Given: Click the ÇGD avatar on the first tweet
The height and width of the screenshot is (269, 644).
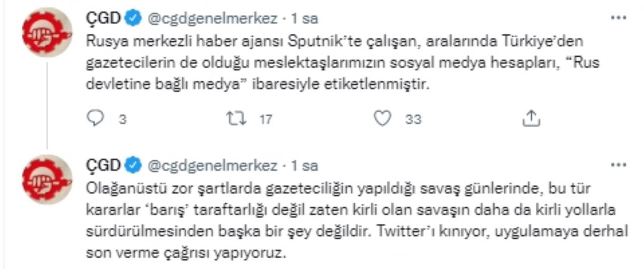Looking at the screenshot, I should [48, 32].
